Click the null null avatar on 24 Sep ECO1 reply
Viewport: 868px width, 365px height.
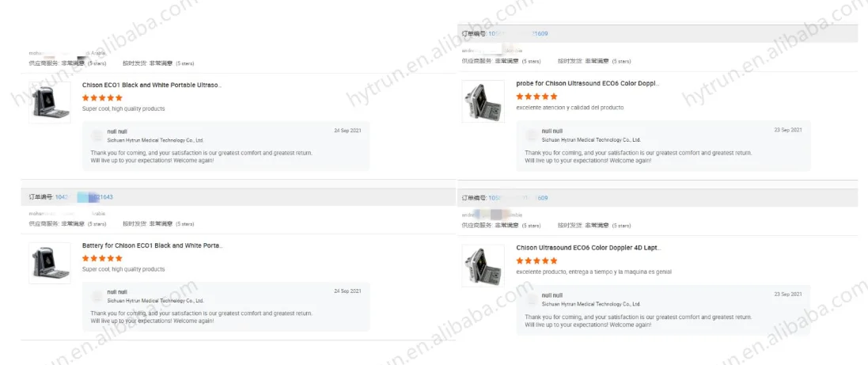tap(97, 135)
